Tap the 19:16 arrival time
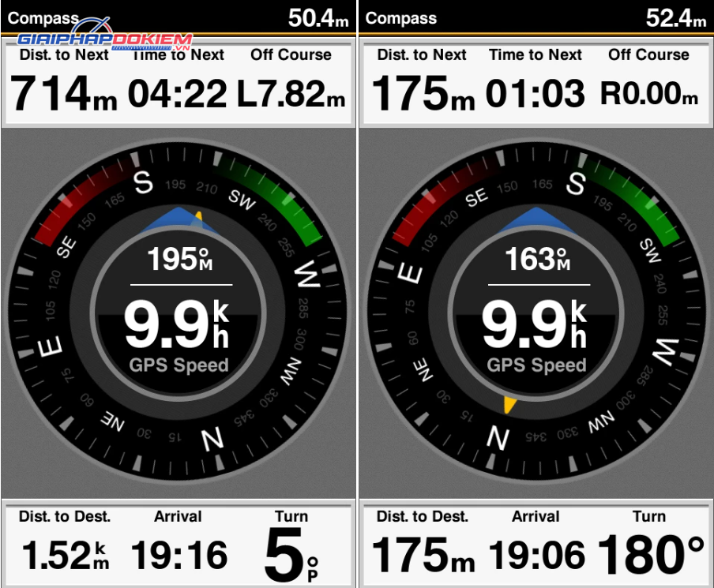This screenshot has width=714, height=588. (x=179, y=555)
